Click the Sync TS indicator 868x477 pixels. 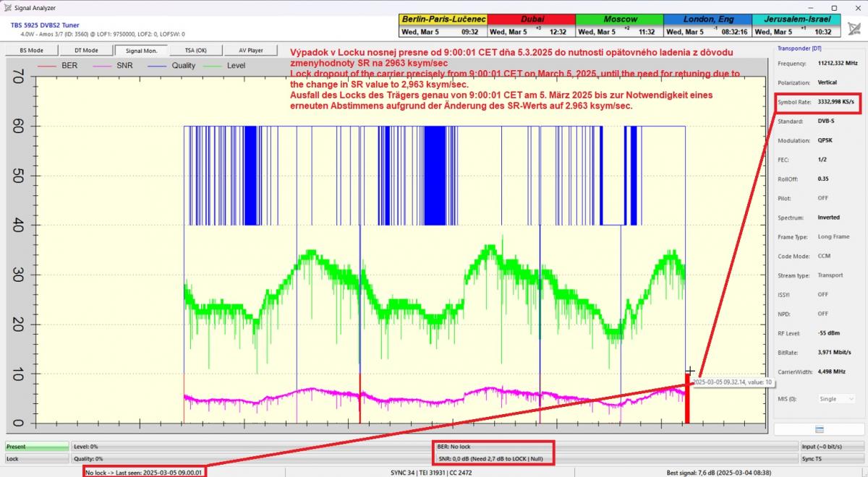(830, 458)
